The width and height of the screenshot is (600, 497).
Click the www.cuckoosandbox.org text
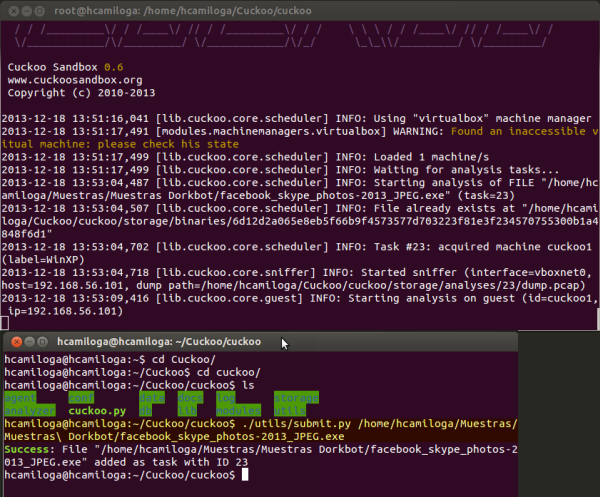coord(75,80)
